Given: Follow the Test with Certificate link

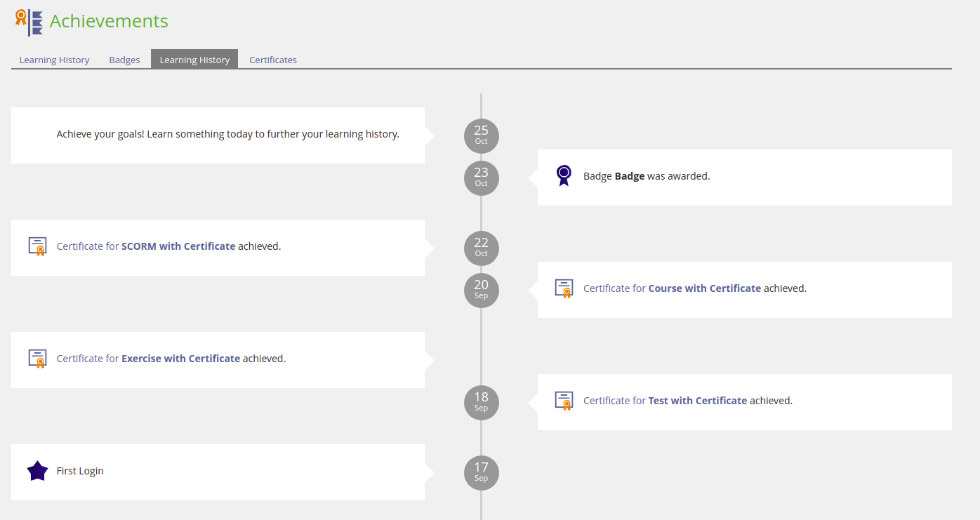Looking at the screenshot, I should click(x=697, y=401).
